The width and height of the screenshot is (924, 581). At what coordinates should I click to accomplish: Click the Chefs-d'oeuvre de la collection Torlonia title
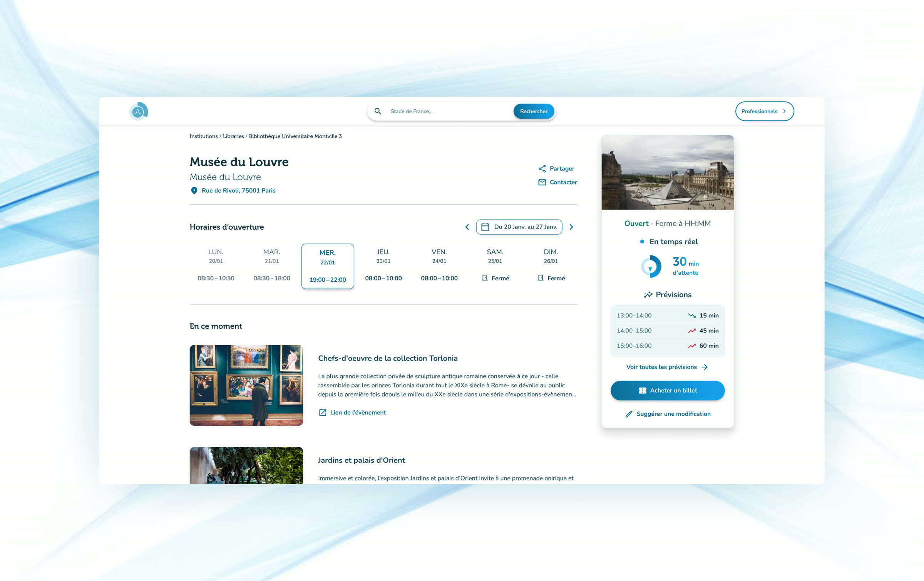[x=388, y=358]
